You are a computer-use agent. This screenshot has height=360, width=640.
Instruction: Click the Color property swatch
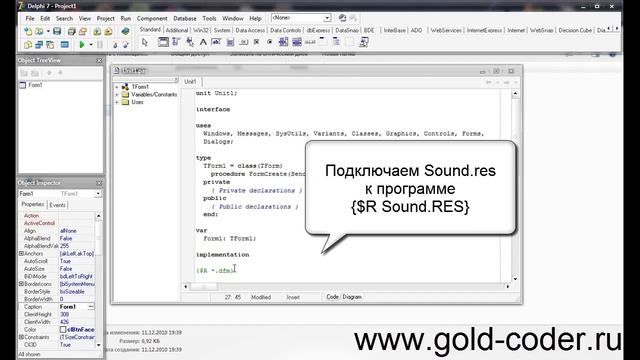pyautogui.click(x=63, y=329)
